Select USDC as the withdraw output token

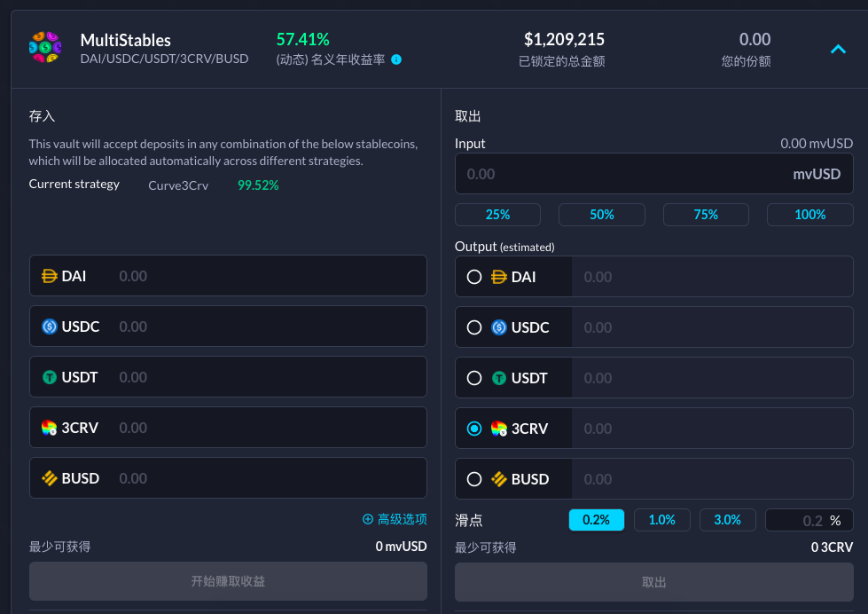(474, 327)
